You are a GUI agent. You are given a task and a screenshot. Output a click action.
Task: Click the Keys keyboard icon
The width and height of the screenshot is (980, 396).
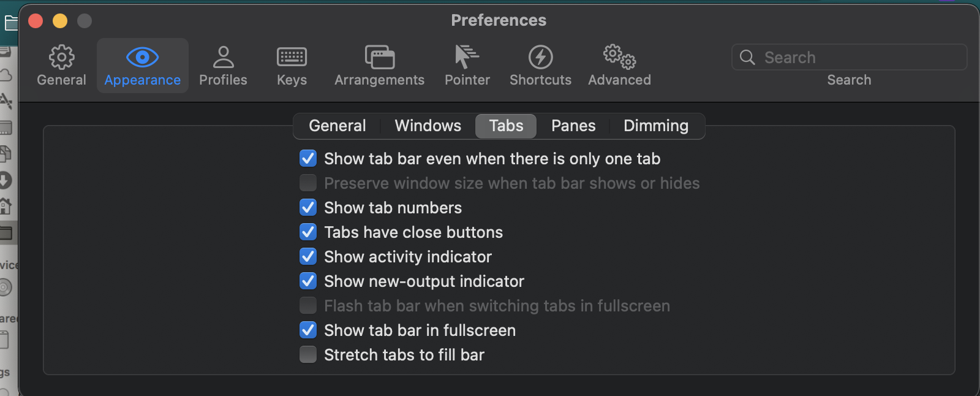(x=291, y=64)
